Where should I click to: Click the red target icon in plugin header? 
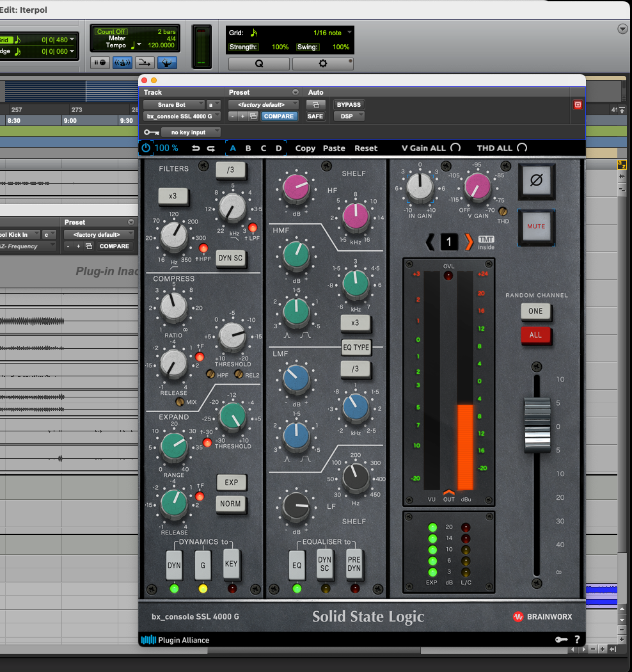point(578,104)
